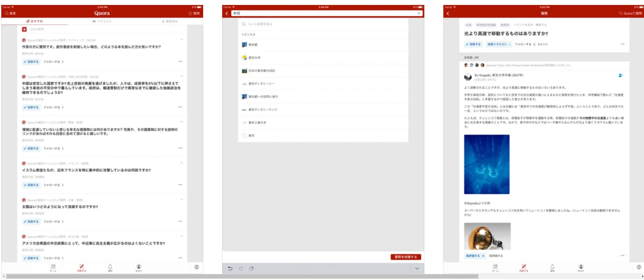
Task: Tap the search magnifier icon in left screenshot header
Action: click(7, 13)
